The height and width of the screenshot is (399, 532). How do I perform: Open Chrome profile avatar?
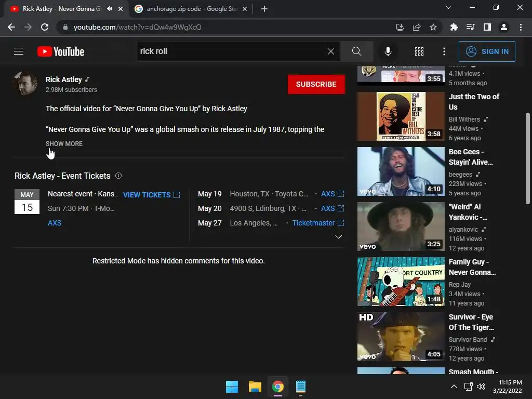pos(504,27)
